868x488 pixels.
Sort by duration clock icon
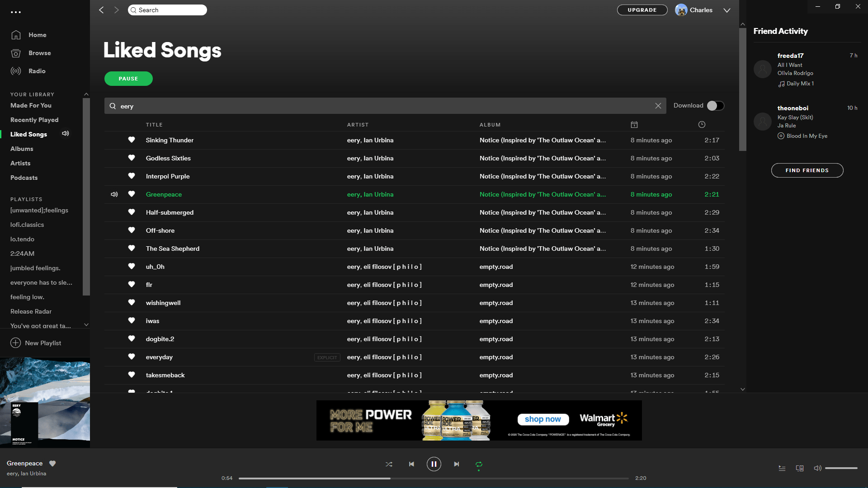702,125
